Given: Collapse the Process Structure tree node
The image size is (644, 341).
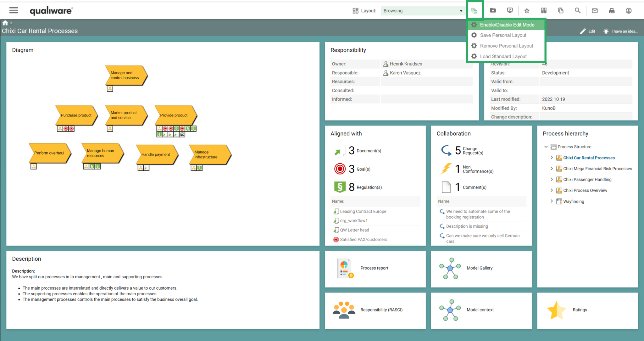Looking at the screenshot, I should click(x=546, y=146).
